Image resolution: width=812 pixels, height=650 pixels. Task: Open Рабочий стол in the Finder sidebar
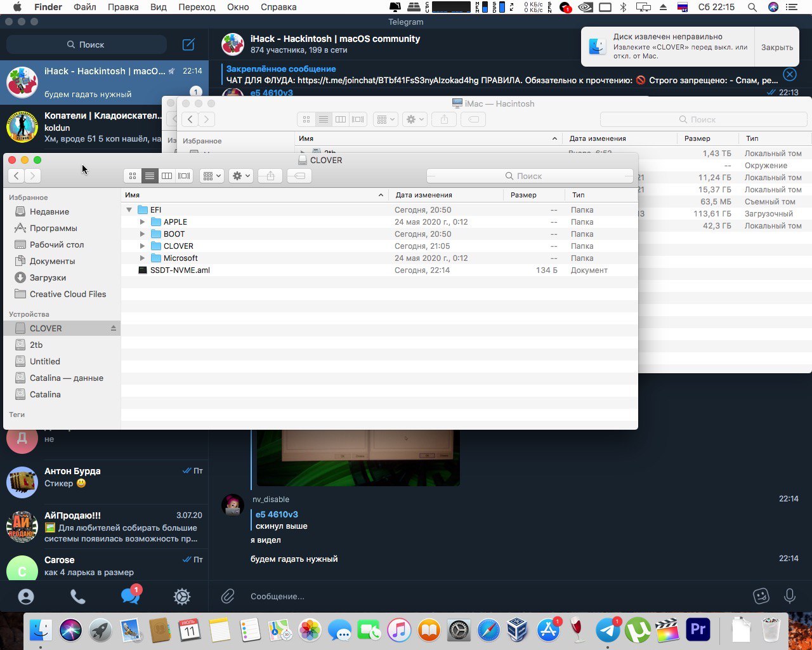pyautogui.click(x=62, y=244)
